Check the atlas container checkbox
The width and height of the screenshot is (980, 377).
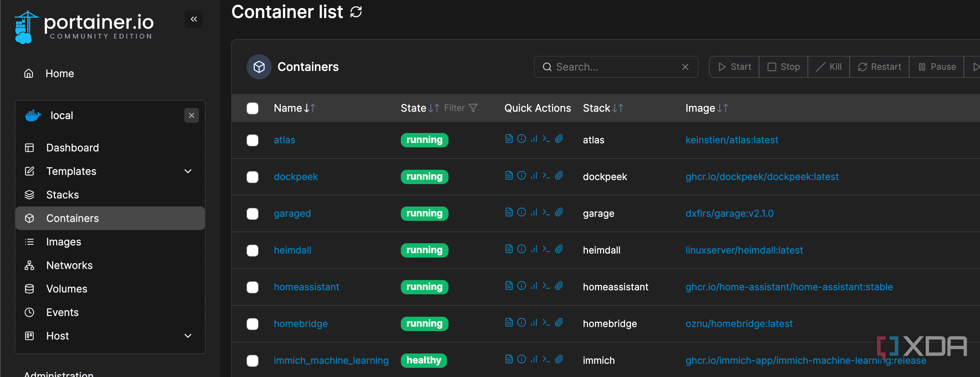[x=252, y=140]
